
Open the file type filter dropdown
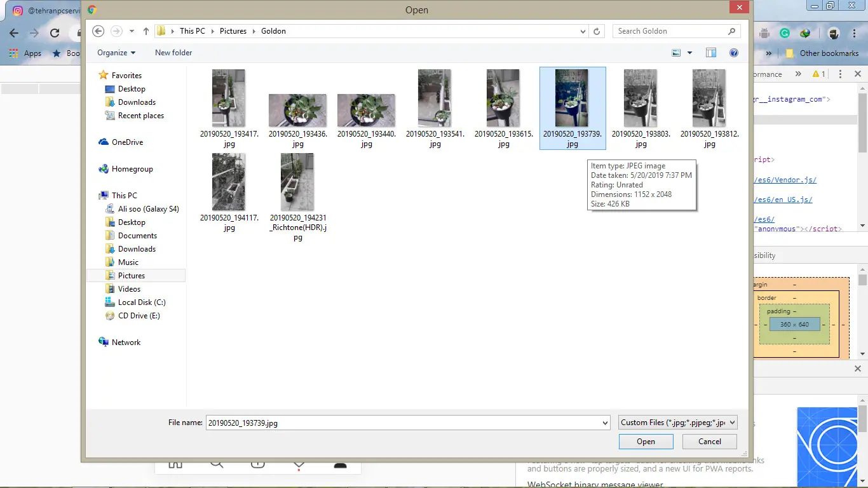[x=677, y=423]
